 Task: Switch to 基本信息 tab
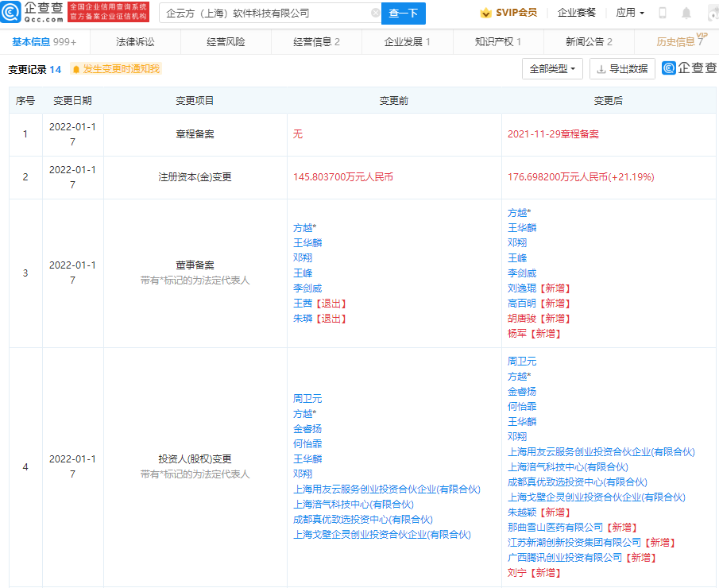pyautogui.click(x=44, y=42)
